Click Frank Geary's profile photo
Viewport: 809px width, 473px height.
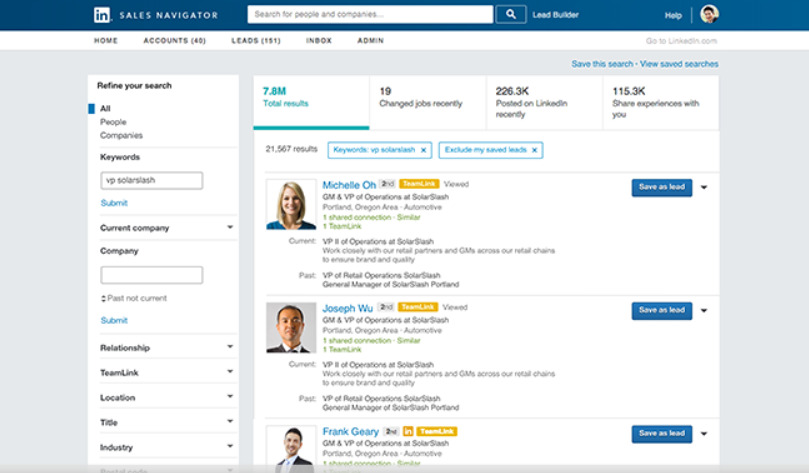click(291, 449)
